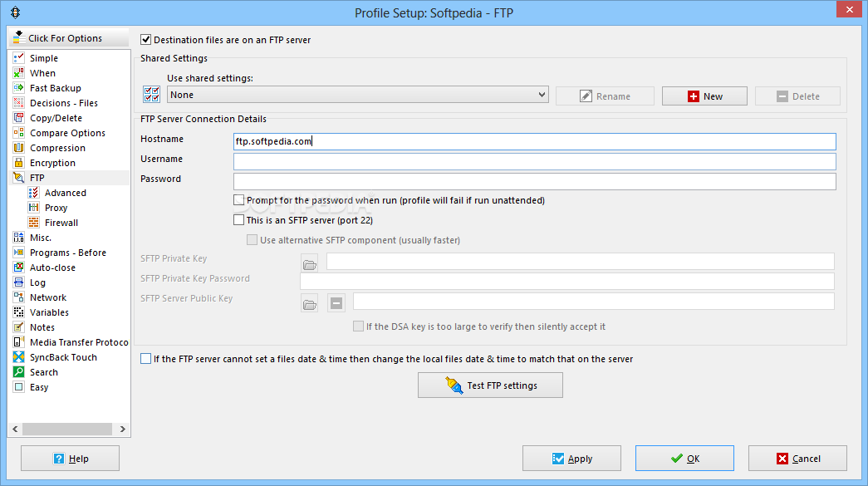The height and width of the screenshot is (486, 868).
Task: Click the Notes icon
Action: [19, 326]
